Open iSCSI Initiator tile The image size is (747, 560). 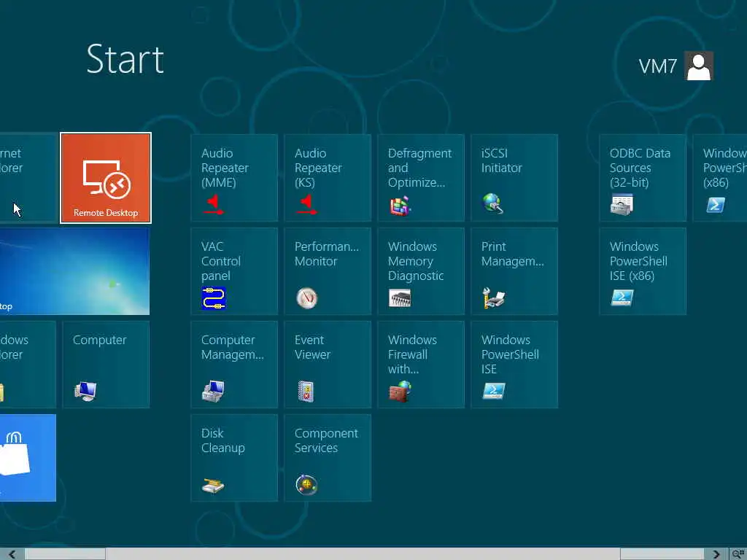click(514, 178)
